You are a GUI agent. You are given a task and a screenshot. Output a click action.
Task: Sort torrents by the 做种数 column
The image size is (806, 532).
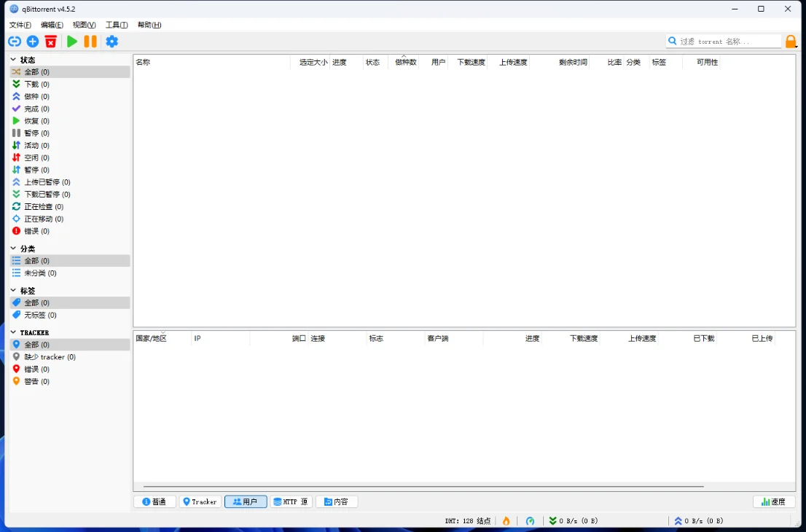404,62
